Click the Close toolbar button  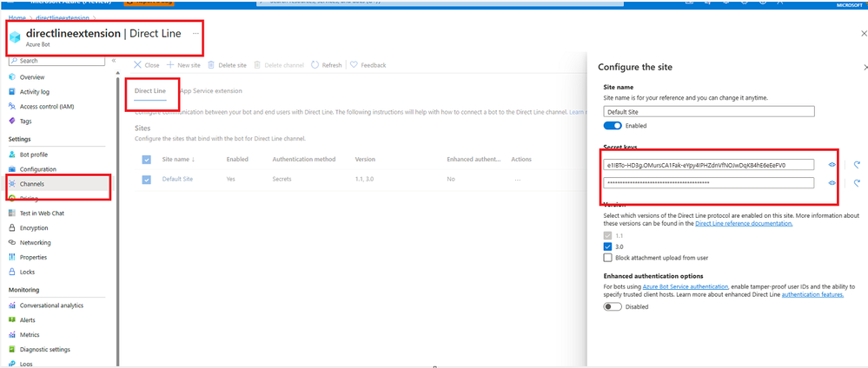point(147,65)
